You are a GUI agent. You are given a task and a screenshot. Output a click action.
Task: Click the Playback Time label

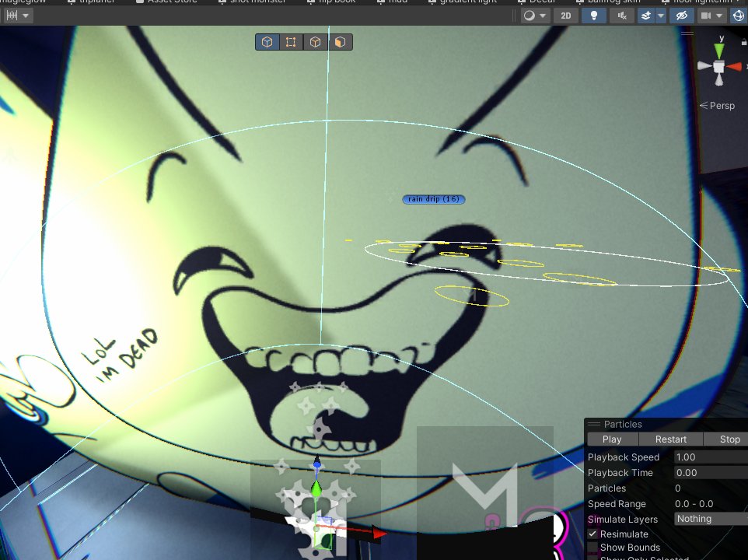620,473
